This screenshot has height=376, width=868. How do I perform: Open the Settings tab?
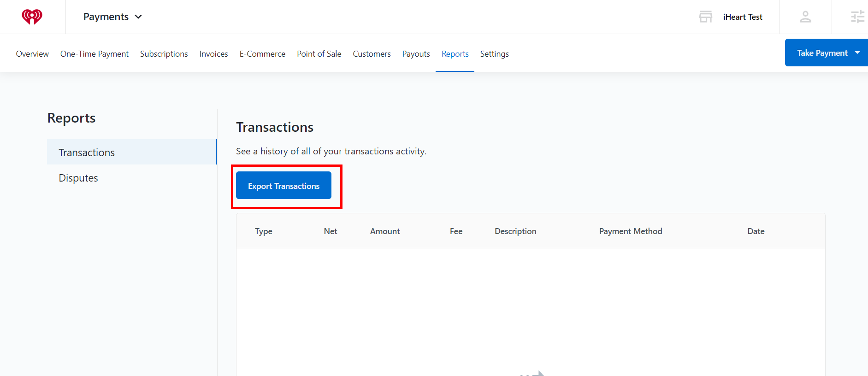[494, 54]
